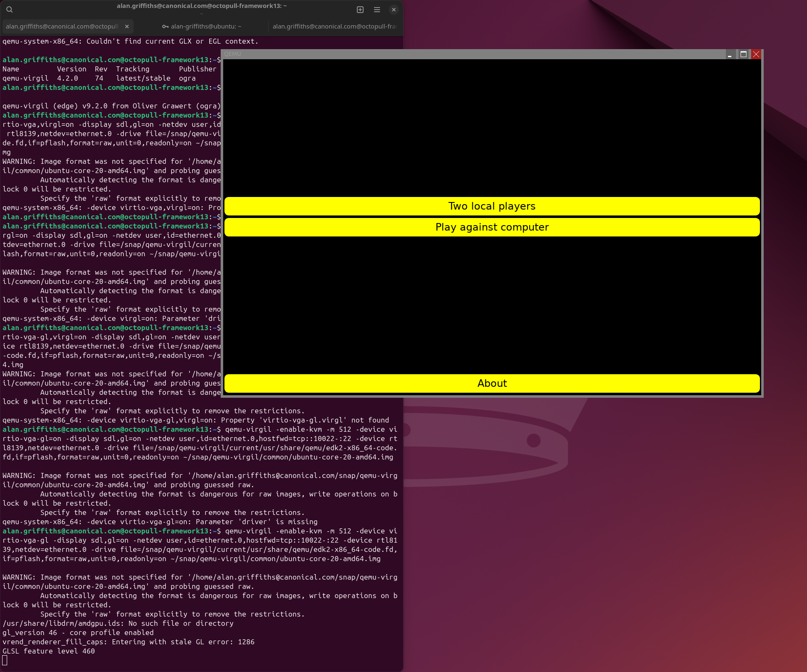Select the first octopull terminal tab
This screenshot has height=672, width=807.
pyautogui.click(x=62, y=26)
